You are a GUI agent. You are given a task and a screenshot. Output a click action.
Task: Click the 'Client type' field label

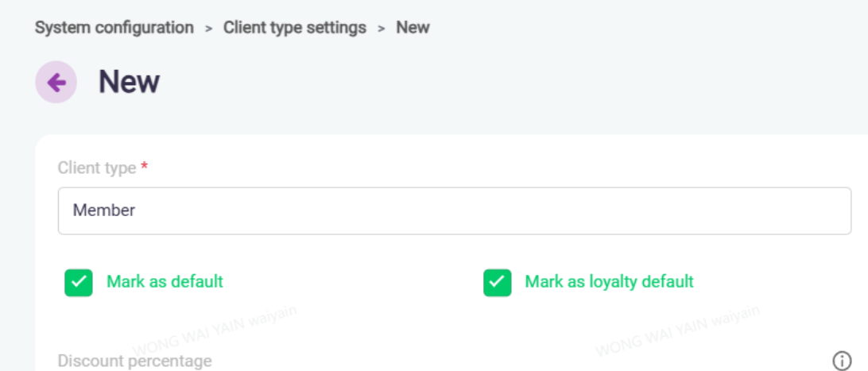(x=97, y=168)
